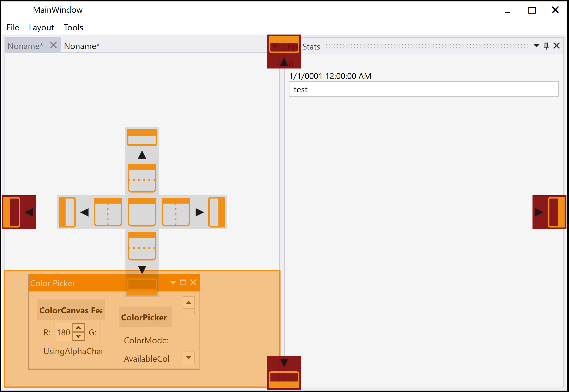The height and width of the screenshot is (392, 569).
Task: Switch to the second Noname* tab
Action: (x=82, y=46)
